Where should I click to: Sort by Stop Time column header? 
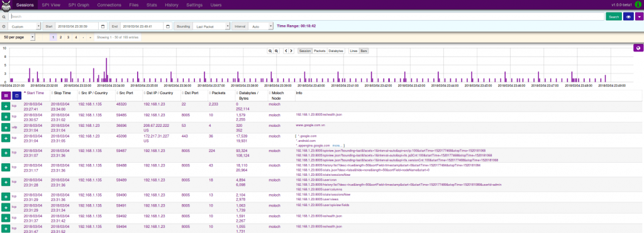pyautogui.click(x=62, y=93)
